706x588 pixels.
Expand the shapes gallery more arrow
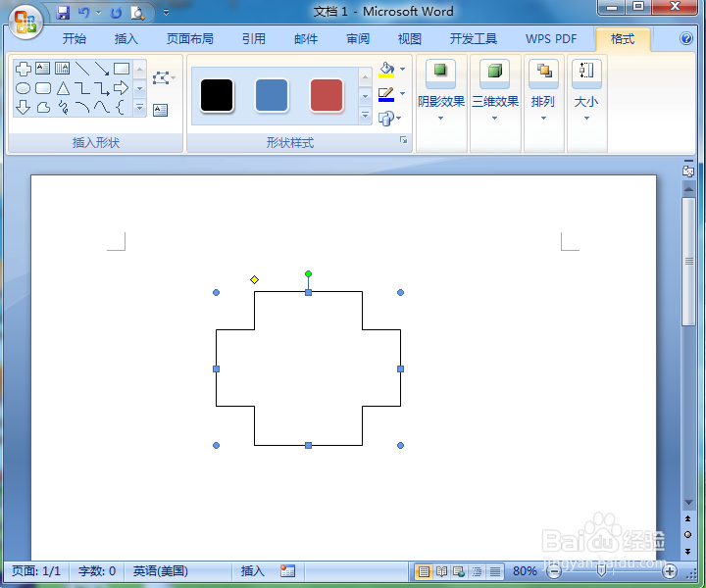(140, 108)
